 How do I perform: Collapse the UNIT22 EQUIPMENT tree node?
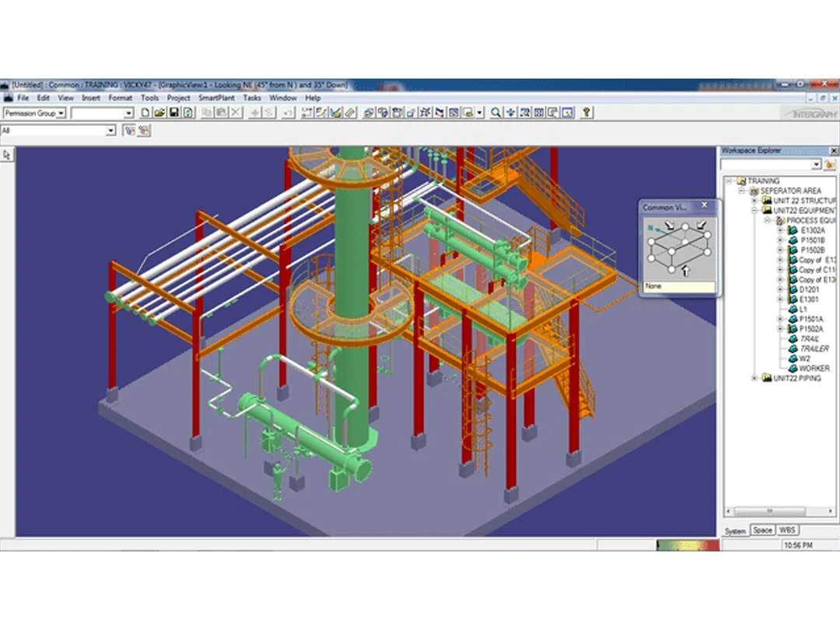click(754, 211)
